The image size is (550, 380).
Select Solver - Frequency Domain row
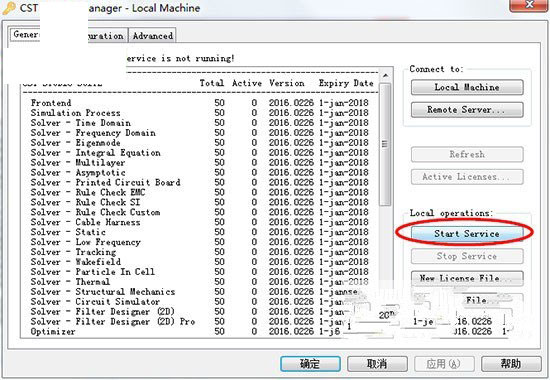[199, 133]
